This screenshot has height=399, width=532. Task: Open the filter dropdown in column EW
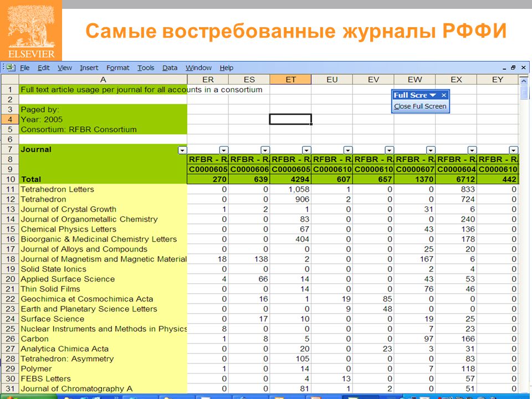[431, 150]
